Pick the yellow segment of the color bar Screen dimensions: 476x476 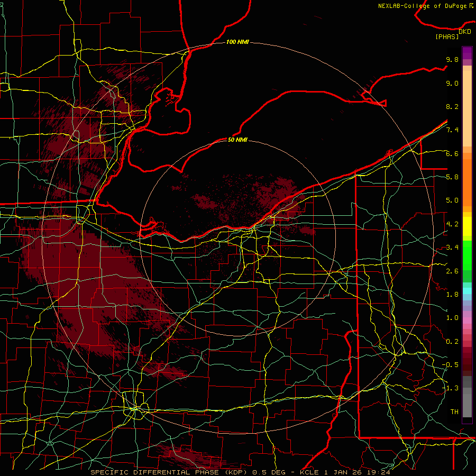[467, 226]
